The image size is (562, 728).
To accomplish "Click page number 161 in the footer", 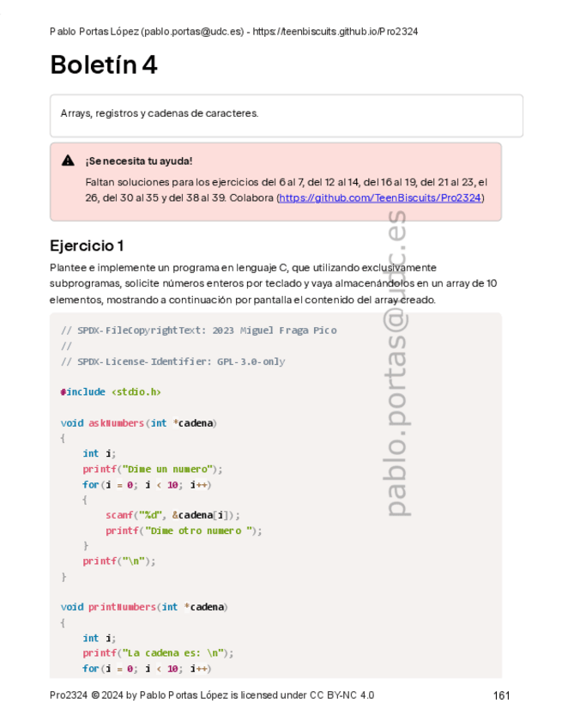I will pyautogui.click(x=502, y=695).
